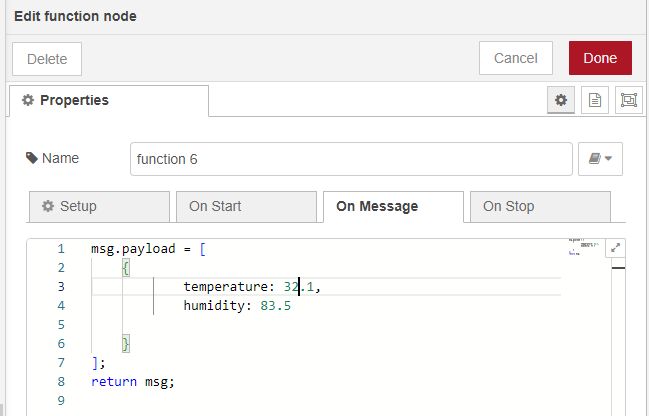Click the editor scrollbar marker
Viewport: 649px width, 416px height.
point(618,268)
